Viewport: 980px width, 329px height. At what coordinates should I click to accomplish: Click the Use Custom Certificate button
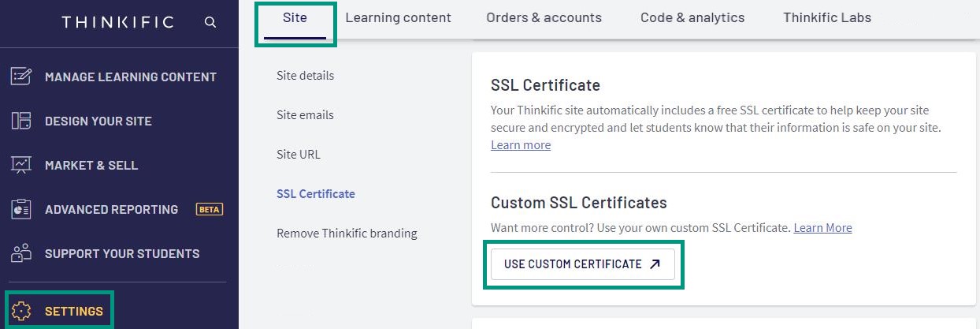tap(583, 264)
